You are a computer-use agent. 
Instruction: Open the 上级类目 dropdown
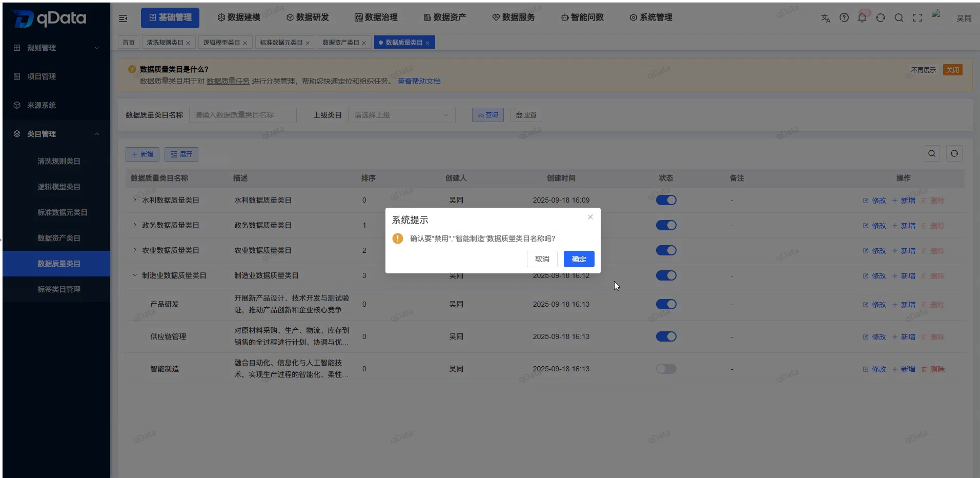pos(401,115)
